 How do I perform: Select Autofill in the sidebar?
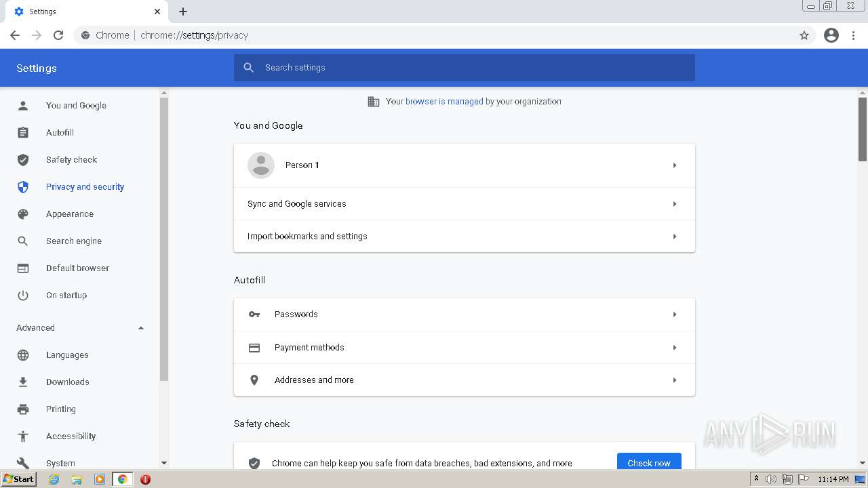[x=60, y=133]
